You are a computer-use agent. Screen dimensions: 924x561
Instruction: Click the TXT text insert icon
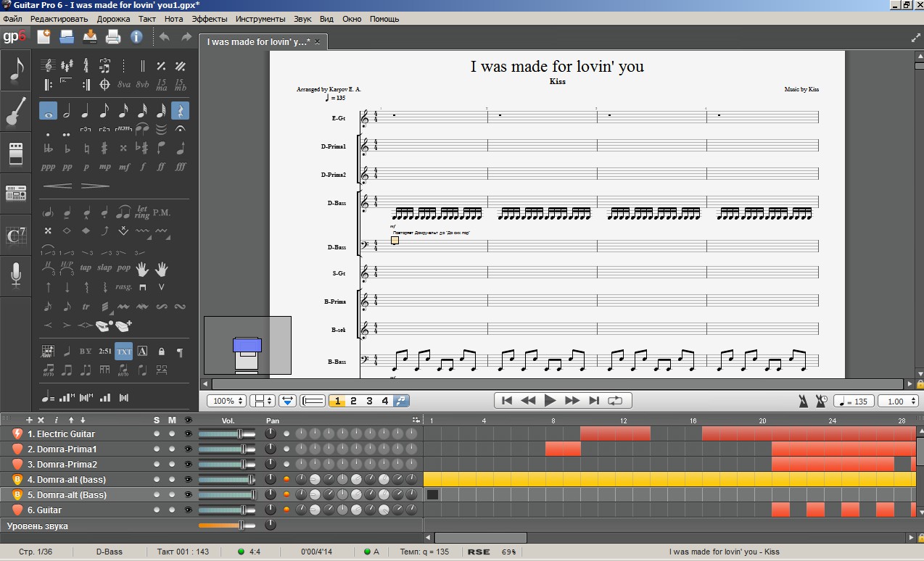pos(123,351)
